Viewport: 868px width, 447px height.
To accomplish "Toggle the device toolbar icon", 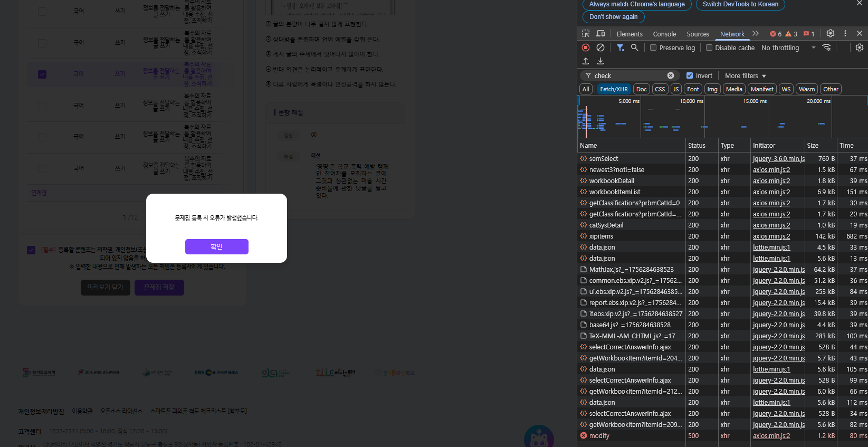I will point(600,34).
